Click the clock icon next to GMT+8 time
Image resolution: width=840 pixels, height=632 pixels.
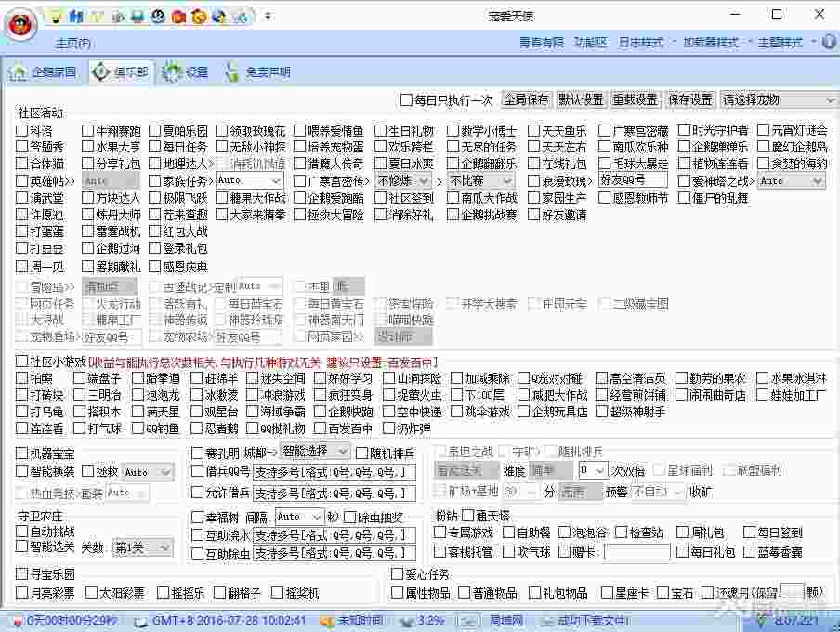[141, 621]
